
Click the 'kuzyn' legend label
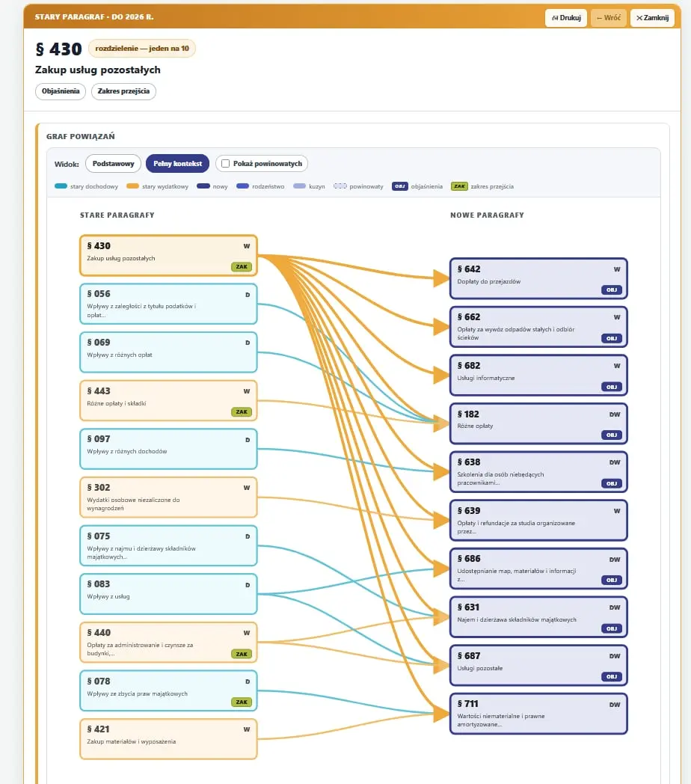[x=317, y=186]
